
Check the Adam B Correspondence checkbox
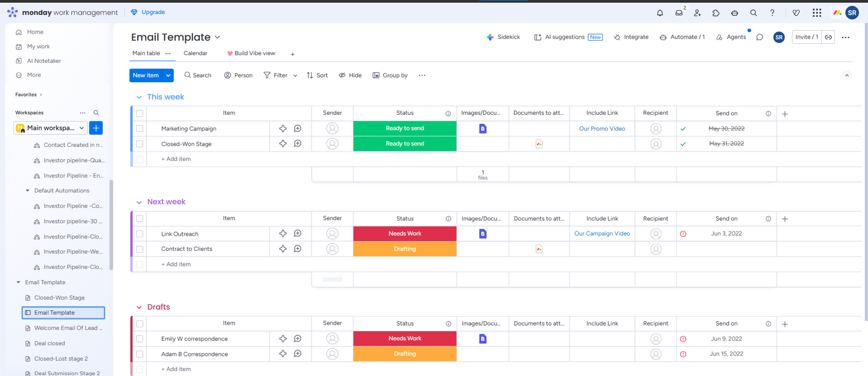[x=139, y=354]
